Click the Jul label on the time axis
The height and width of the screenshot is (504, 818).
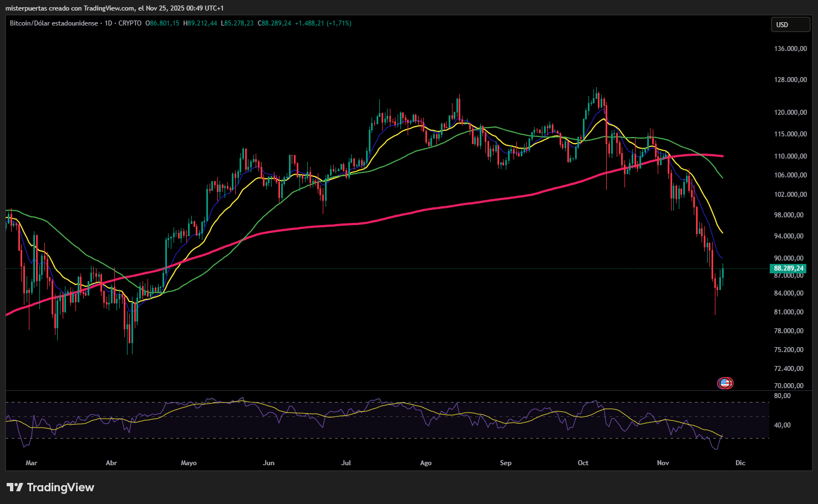(x=346, y=463)
